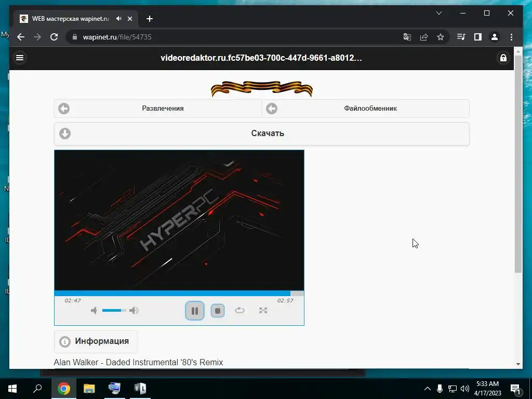Seek on the blue video progress bar

coord(179,294)
